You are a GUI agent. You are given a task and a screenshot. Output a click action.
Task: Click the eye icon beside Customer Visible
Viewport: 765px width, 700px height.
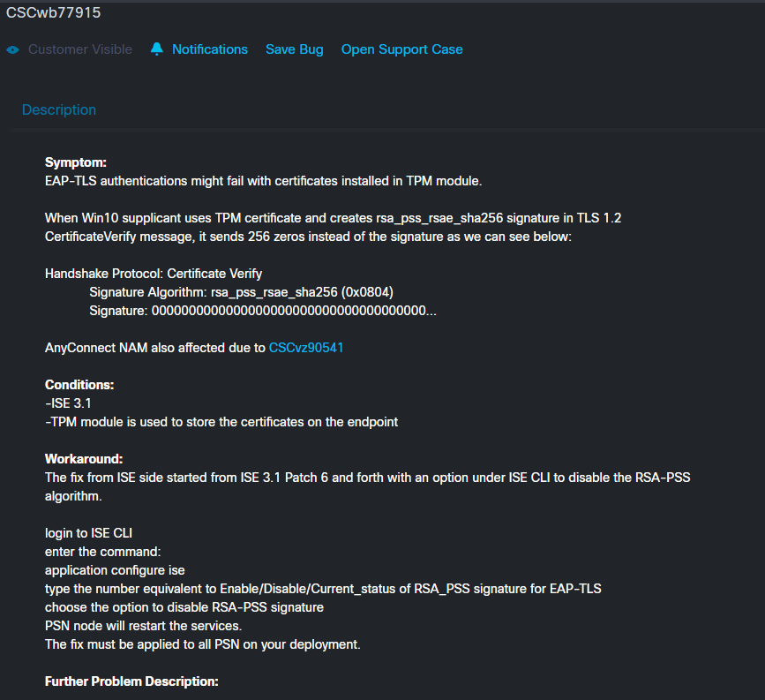coord(12,49)
